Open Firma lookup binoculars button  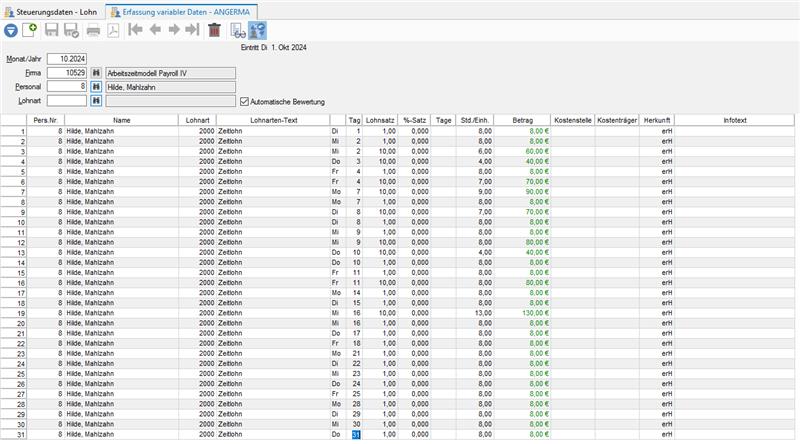pyautogui.click(x=96, y=73)
